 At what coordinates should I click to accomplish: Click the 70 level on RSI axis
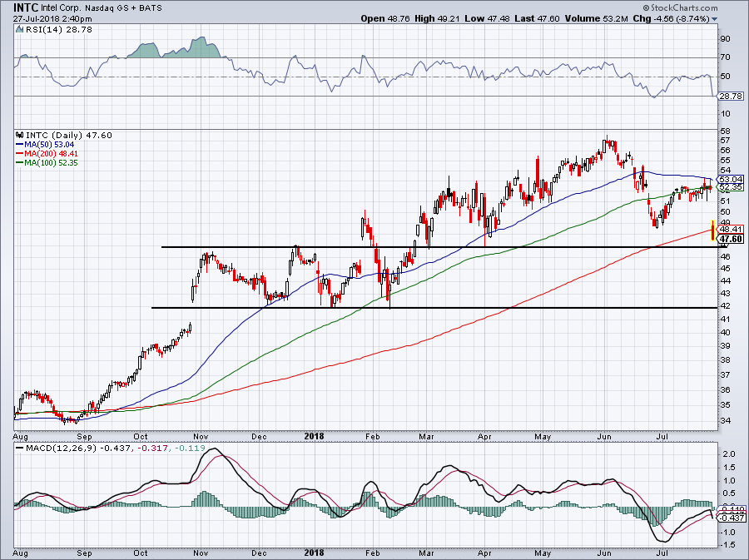point(725,57)
